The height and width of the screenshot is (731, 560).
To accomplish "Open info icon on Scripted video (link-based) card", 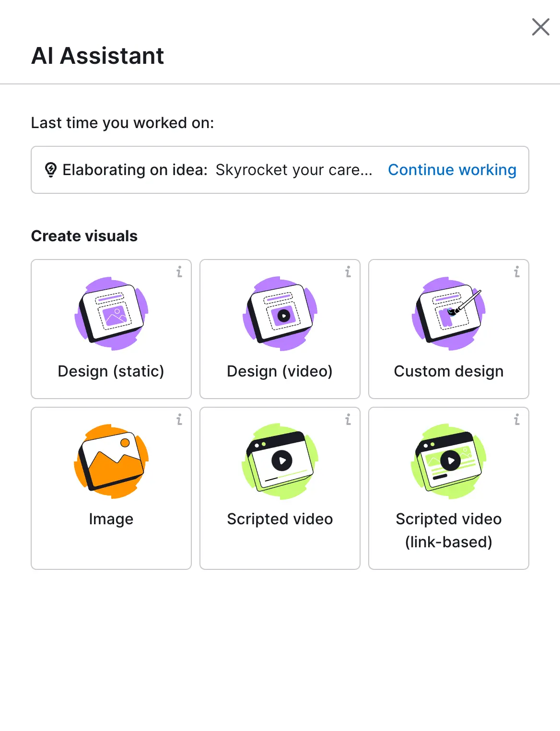I will coord(517,420).
